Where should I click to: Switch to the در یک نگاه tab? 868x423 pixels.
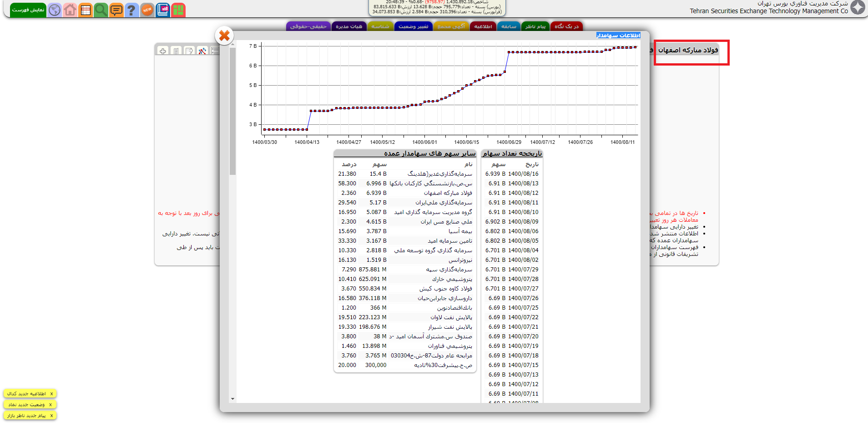566,26
